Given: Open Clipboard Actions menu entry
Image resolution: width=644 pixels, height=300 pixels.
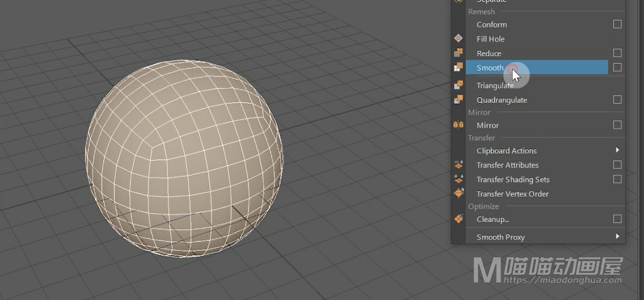Looking at the screenshot, I should [506, 150].
